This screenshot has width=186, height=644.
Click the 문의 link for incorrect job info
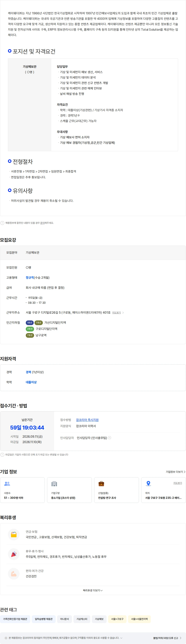[x=42, y=223]
